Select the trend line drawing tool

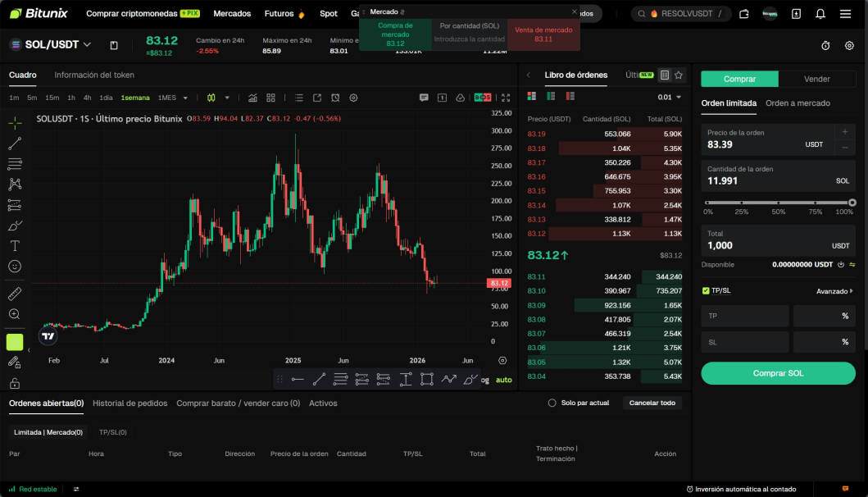coord(15,144)
